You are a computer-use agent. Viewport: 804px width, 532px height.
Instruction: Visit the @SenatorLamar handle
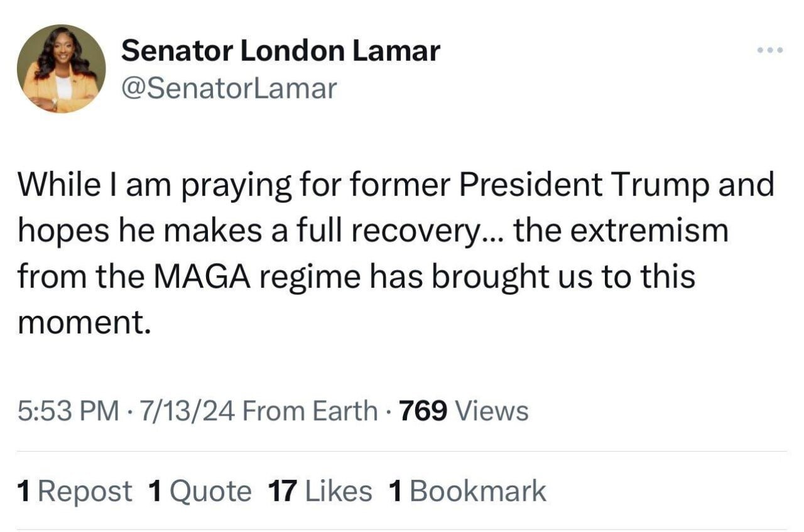pos(230,88)
